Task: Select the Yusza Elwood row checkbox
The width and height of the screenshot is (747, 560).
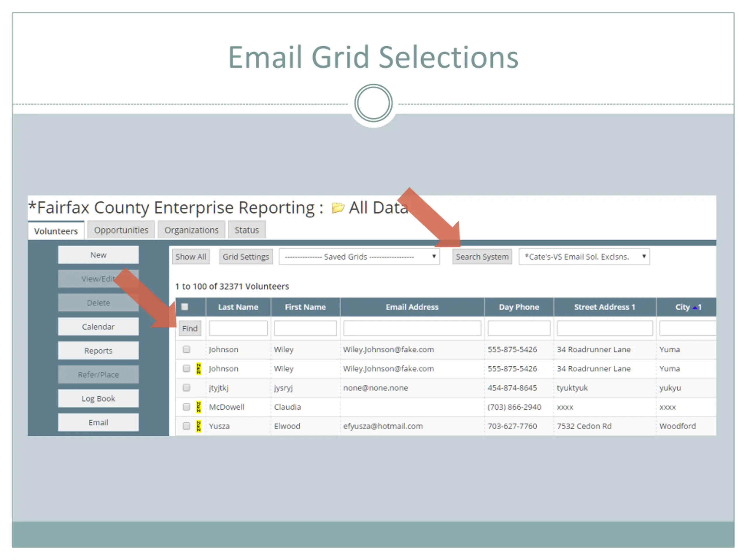Action: [x=186, y=426]
